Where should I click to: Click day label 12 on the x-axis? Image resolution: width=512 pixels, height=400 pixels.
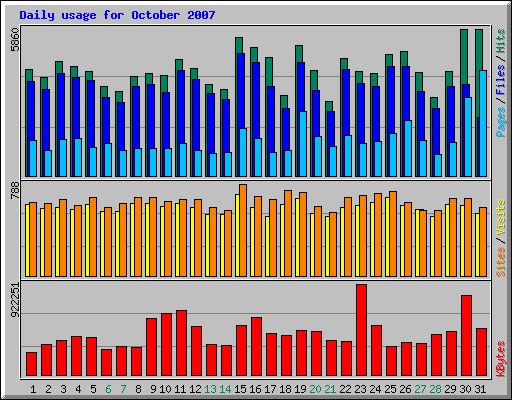point(195,389)
